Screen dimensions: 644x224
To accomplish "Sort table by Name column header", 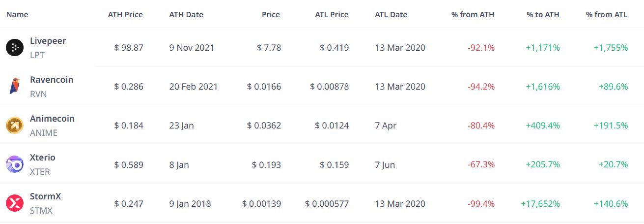I will coord(17,14).
